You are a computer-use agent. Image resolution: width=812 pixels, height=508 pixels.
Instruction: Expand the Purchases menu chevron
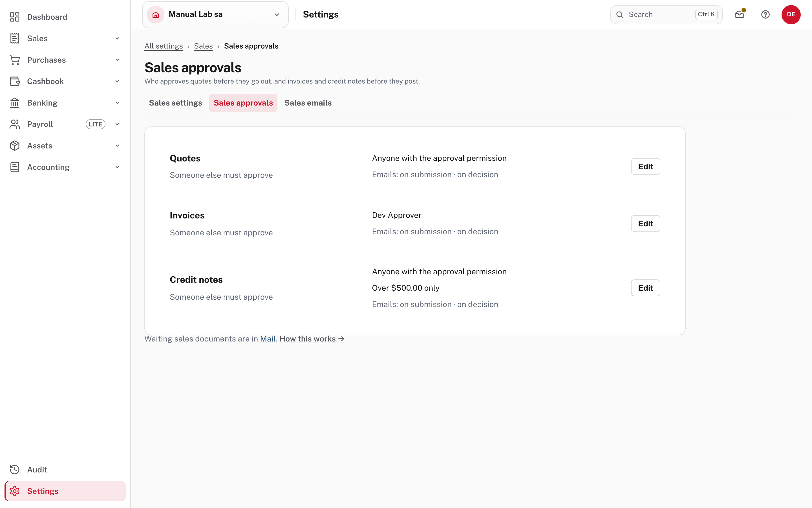pos(117,60)
